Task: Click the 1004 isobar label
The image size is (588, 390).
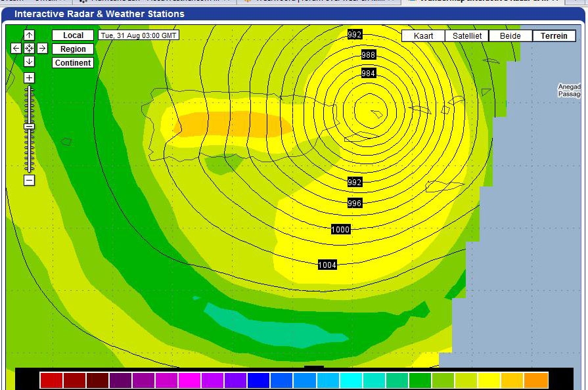Action: coord(327,265)
